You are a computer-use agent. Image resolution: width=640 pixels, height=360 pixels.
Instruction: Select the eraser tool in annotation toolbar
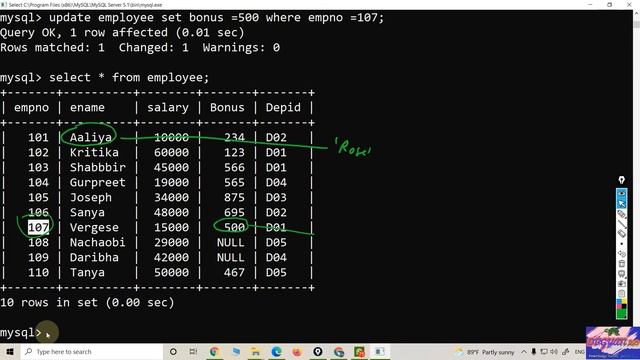click(621, 233)
